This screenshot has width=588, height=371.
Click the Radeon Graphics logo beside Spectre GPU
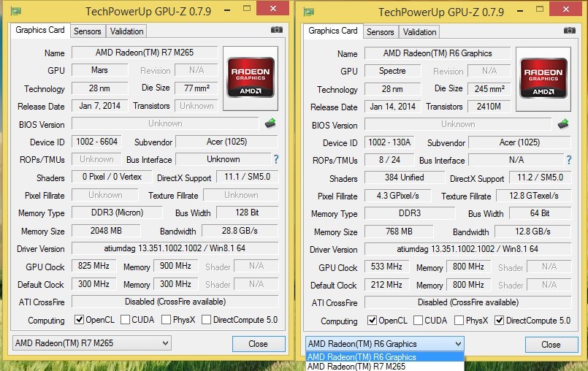pyautogui.click(x=543, y=77)
